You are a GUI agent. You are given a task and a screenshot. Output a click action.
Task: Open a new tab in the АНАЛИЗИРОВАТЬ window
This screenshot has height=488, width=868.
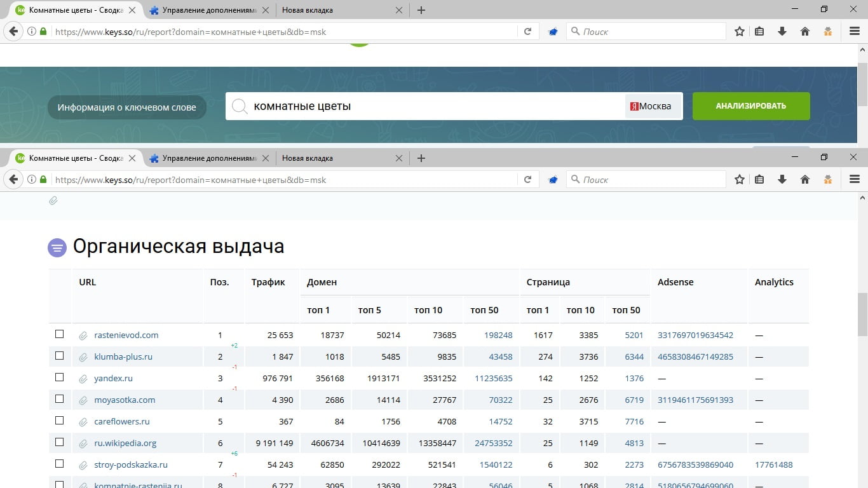[421, 10]
